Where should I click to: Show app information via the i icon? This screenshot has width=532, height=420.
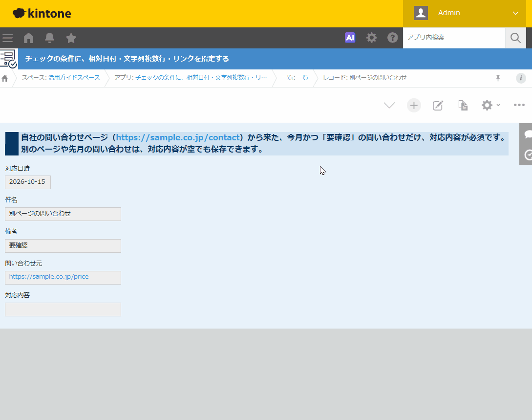tap(521, 78)
